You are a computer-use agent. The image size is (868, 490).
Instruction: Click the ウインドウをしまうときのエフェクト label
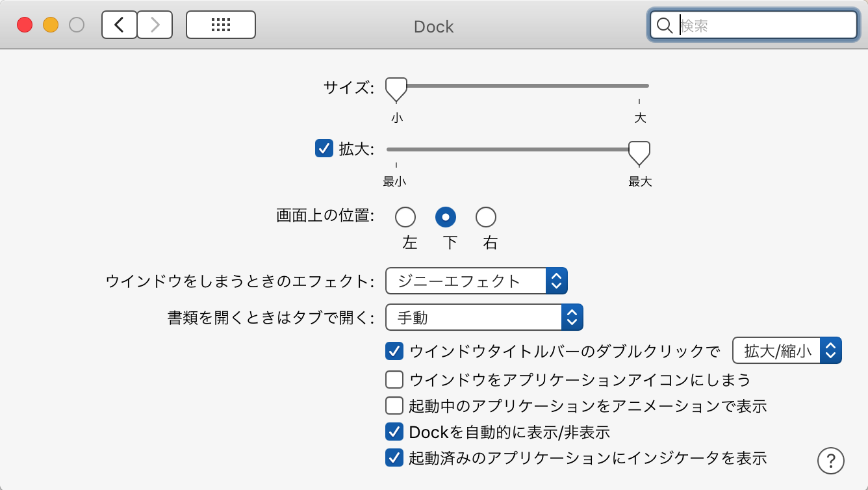(x=240, y=281)
